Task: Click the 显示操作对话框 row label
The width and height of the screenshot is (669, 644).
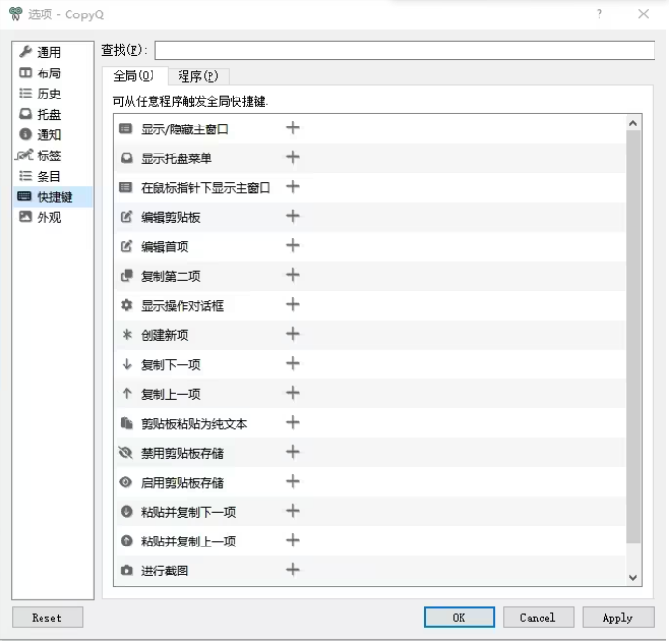Action: (x=182, y=305)
